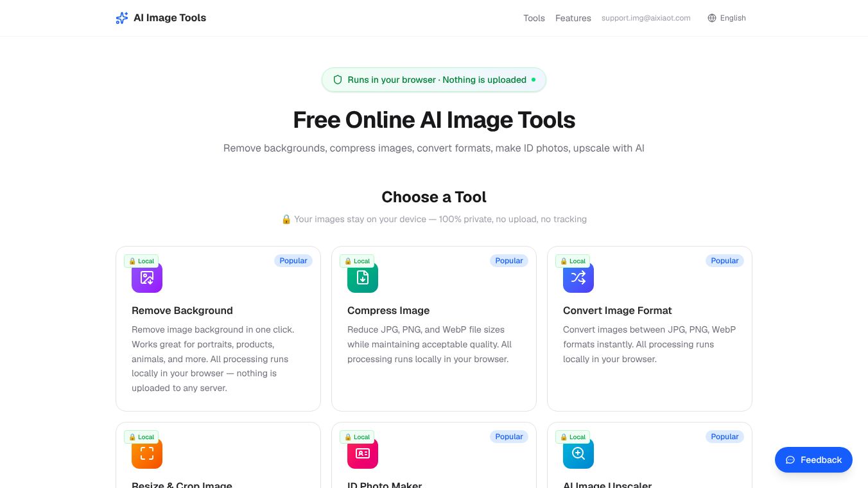Image resolution: width=868 pixels, height=488 pixels.
Task: Open the ID Photo Maker card title
Action: coord(385,485)
